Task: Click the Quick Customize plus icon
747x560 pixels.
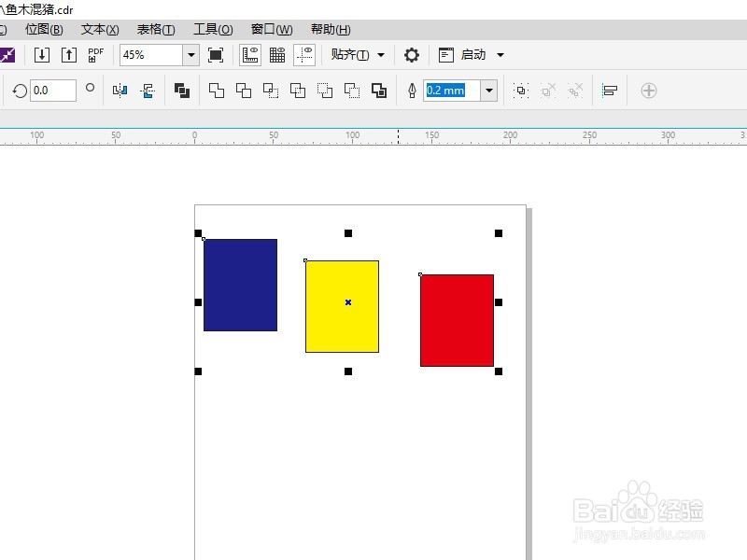Action: 649,91
